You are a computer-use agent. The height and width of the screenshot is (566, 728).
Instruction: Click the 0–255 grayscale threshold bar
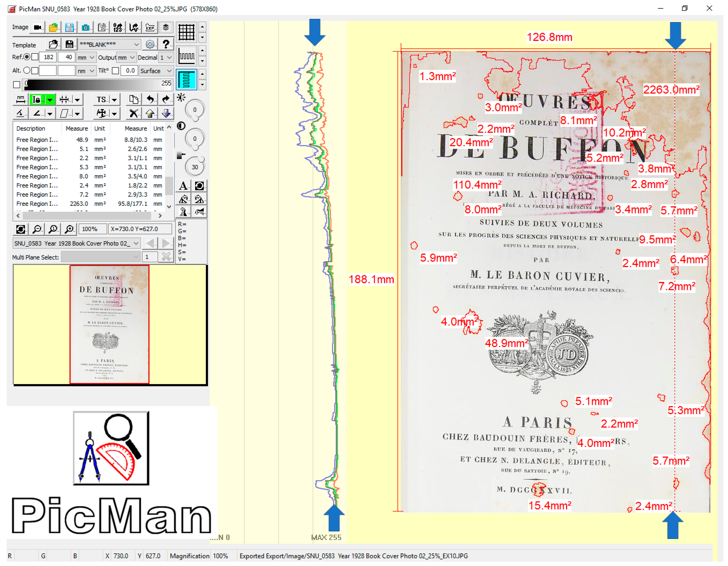(x=98, y=85)
